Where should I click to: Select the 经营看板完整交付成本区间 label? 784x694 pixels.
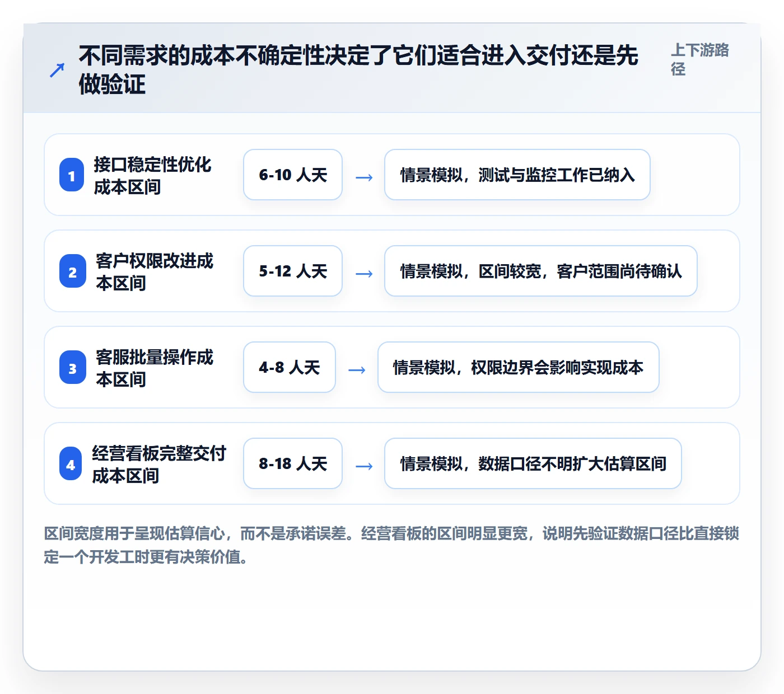click(x=159, y=464)
